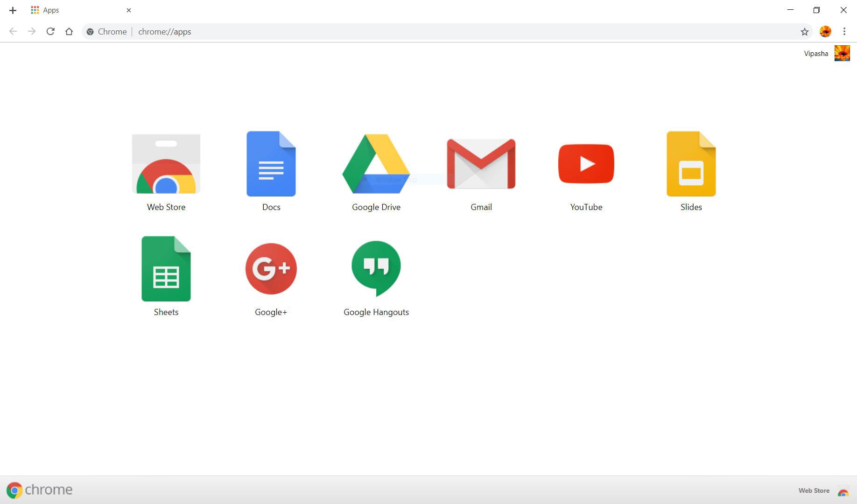
Task: Open the Web Store link in the footer
Action: [814, 490]
